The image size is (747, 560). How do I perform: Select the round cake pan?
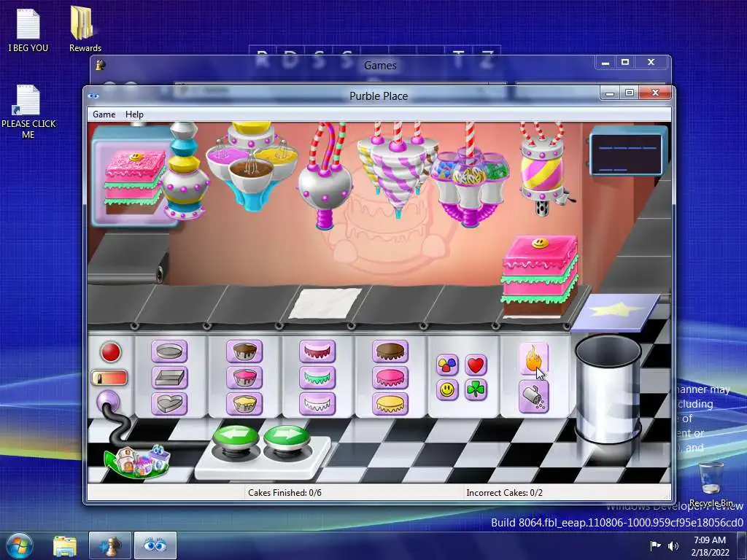tap(169, 351)
